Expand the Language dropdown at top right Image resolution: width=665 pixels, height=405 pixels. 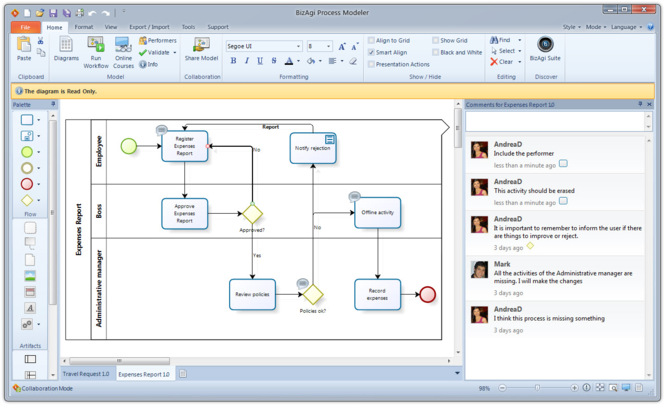pos(626,27)
